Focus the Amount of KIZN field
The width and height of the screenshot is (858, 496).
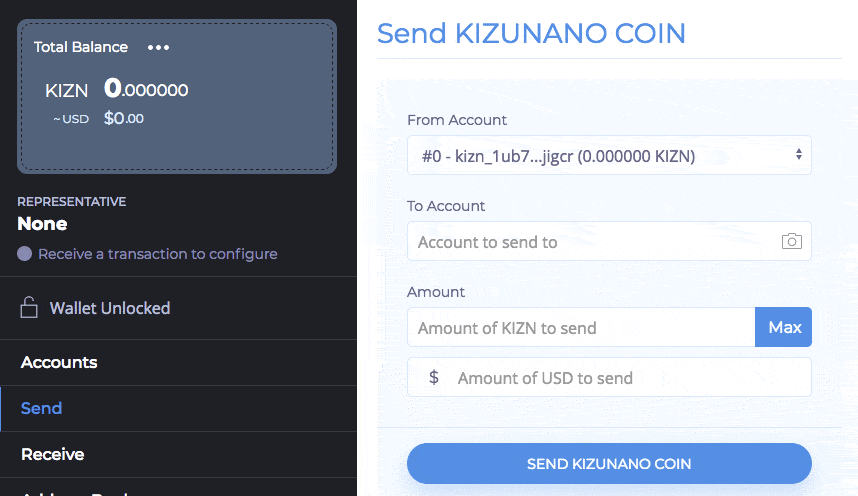pyautogui.click(x=581, y=327)
